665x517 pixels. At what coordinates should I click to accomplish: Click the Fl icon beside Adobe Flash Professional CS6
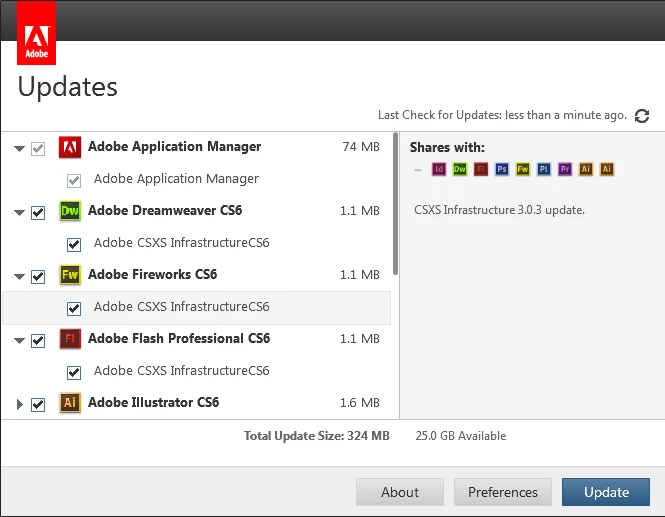coord(70,339)
